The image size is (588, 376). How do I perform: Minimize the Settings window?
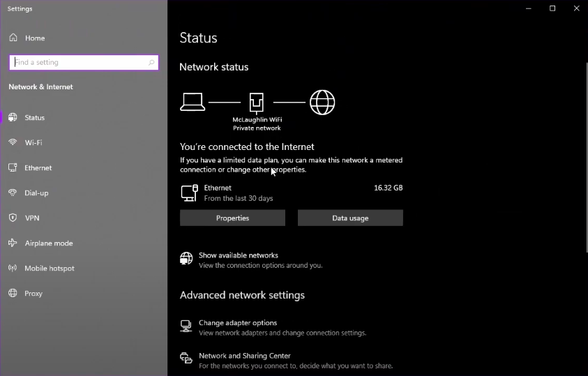coord(529,8)
